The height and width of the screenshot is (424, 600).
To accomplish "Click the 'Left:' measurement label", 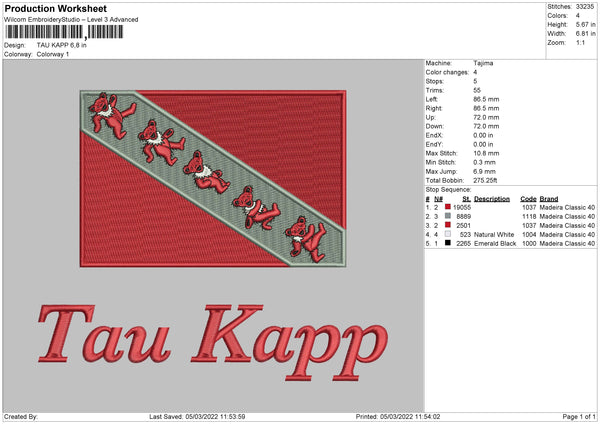I will [432, 99].
